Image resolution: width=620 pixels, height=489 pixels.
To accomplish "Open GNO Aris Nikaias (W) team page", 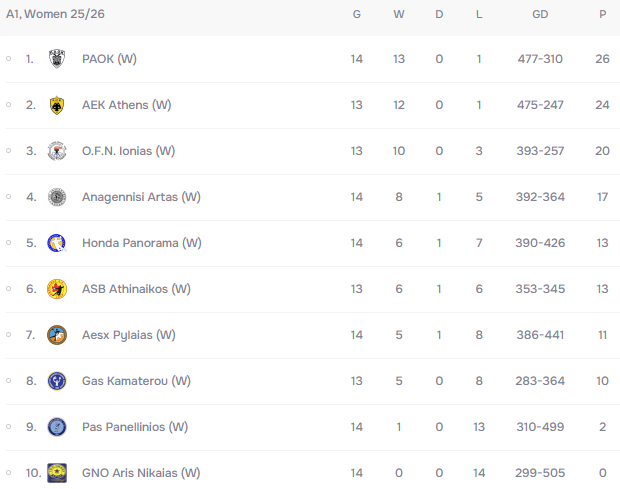I will pos(141,473).
